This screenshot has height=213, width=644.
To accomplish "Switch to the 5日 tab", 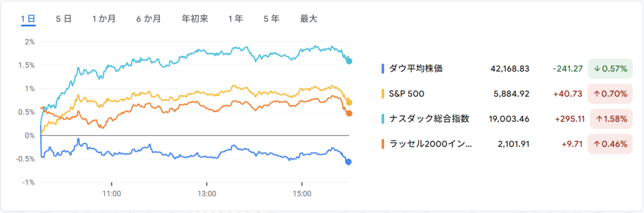I will point(63,19).
